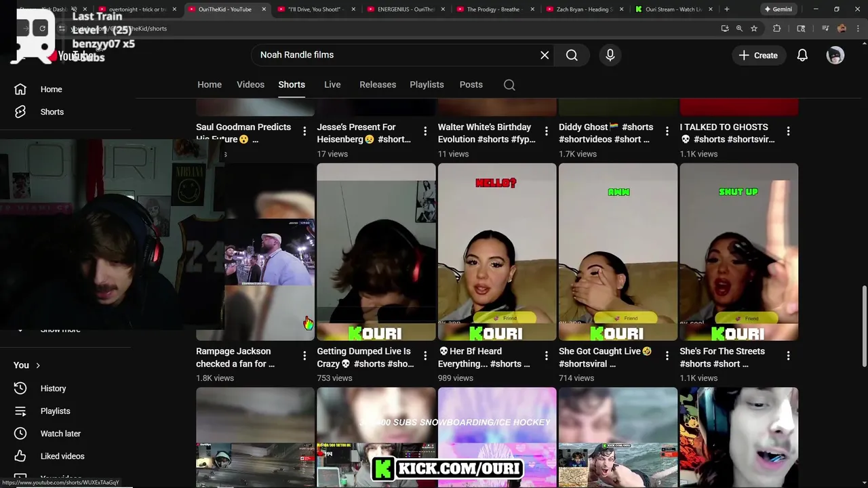This screenshot has width=868, height=488.
Task: Click the page vertical scrollbar thumb
Action: pyautogui.click(x=864, y=327)
